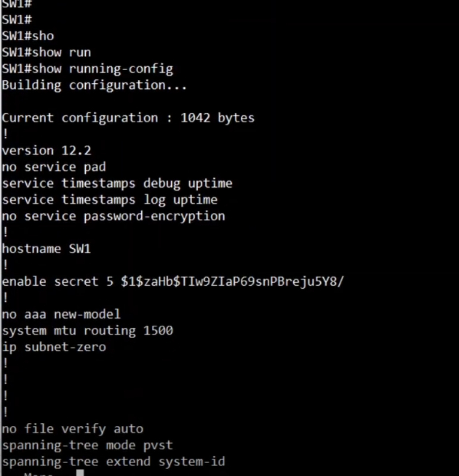Click the 'SW1#show run' line
Viewport: 459px width, 476px height.
click(46, 52)
